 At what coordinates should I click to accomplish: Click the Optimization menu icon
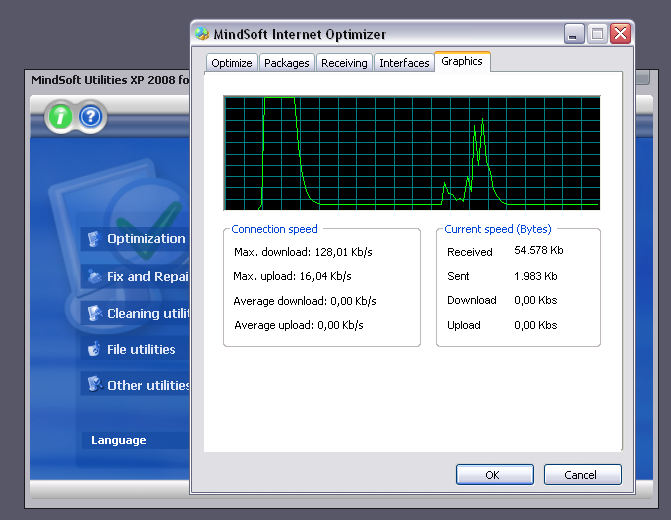coord(94,238)
